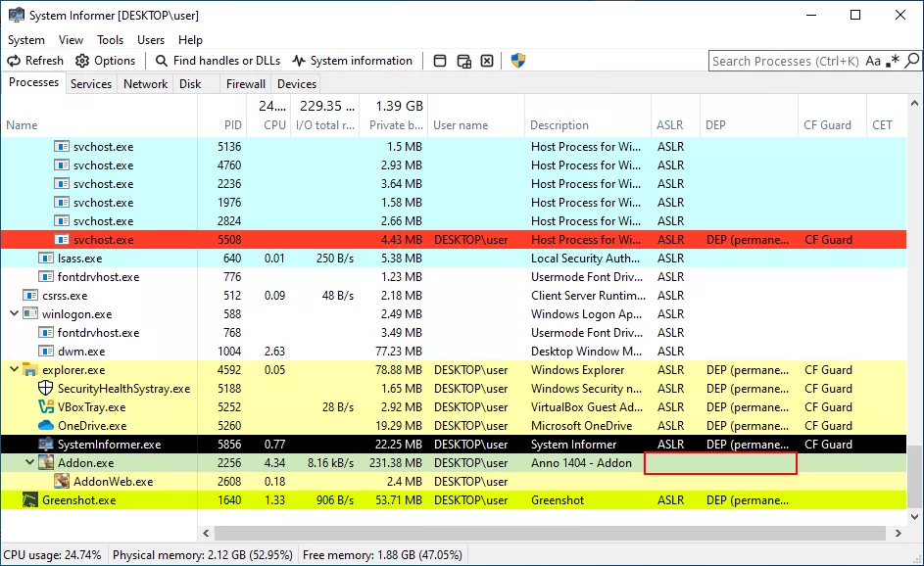
Task: Open Options via the gear icon
Action: tap(82, 61)
